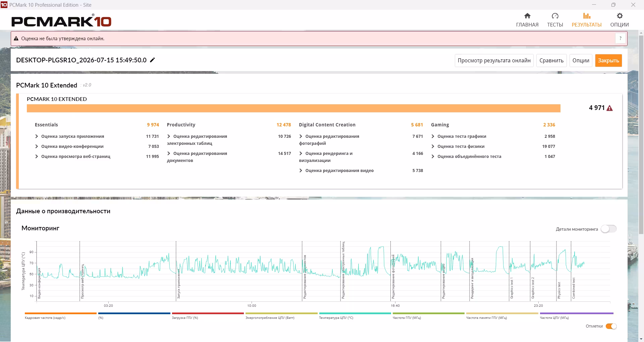Screen dimensions: 644x342
Task: Click the Запуск приложения chart marker
Action: (179, 284)
